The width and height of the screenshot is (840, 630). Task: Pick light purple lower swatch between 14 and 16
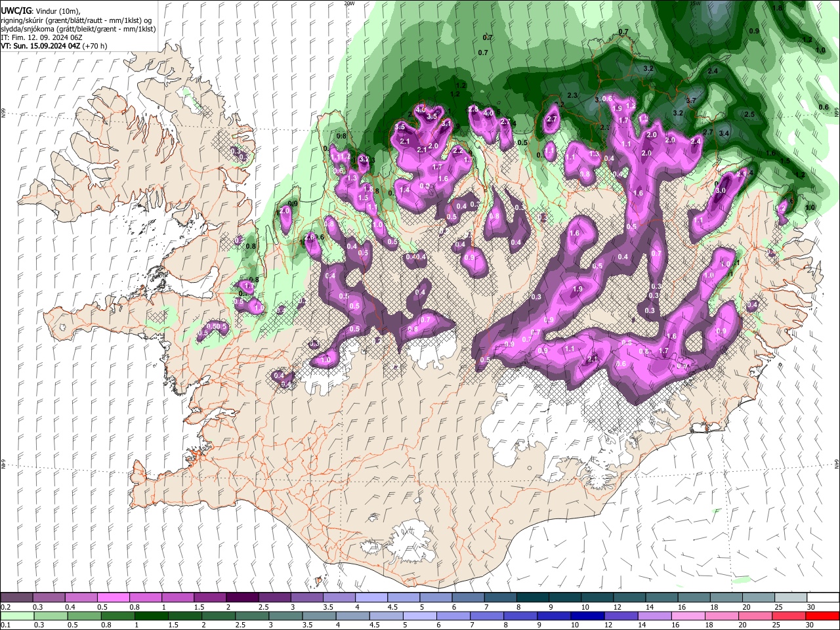(x=655, y=616)
